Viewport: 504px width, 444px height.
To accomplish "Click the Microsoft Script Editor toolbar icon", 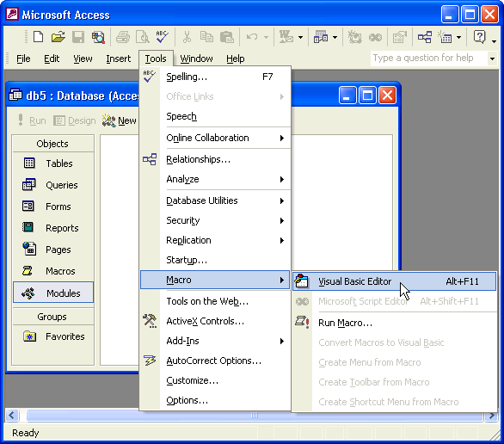I will pyautogui.click(x=375, y=37).
